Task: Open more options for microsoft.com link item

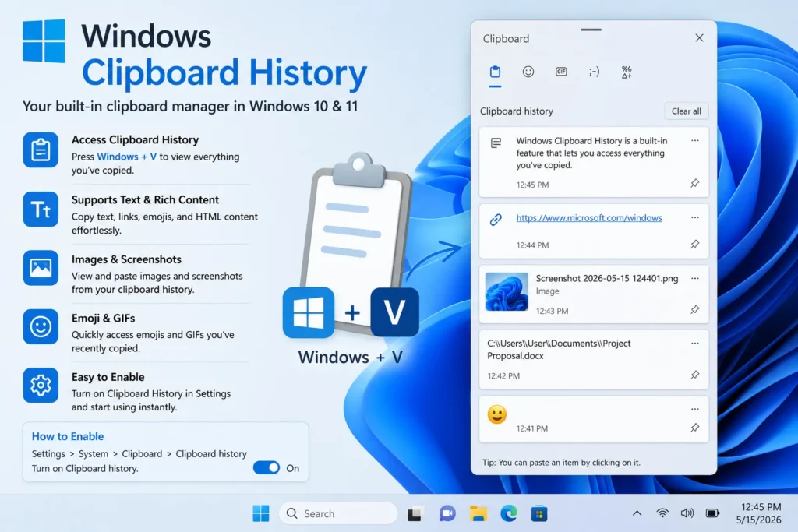Action: (694, 217)
